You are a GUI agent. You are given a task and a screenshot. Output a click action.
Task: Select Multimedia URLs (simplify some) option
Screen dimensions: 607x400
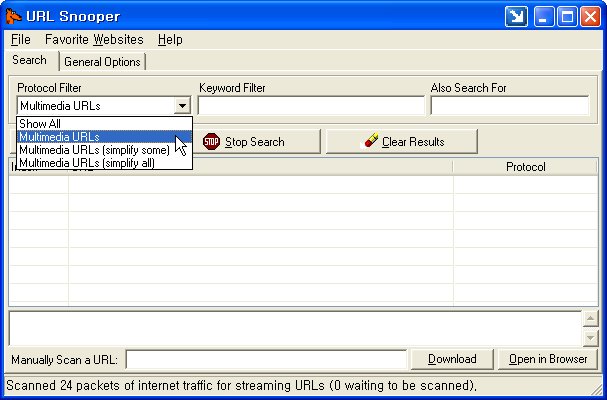coord(105,150)
